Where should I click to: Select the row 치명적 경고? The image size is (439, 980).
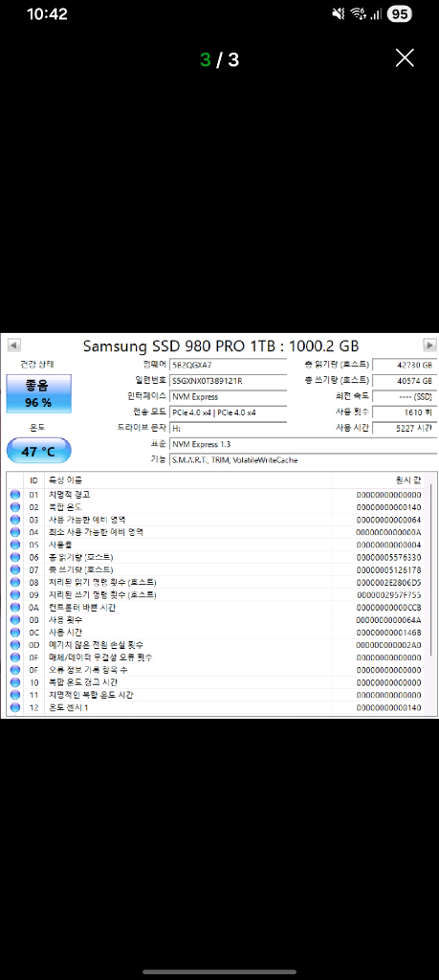216,495
